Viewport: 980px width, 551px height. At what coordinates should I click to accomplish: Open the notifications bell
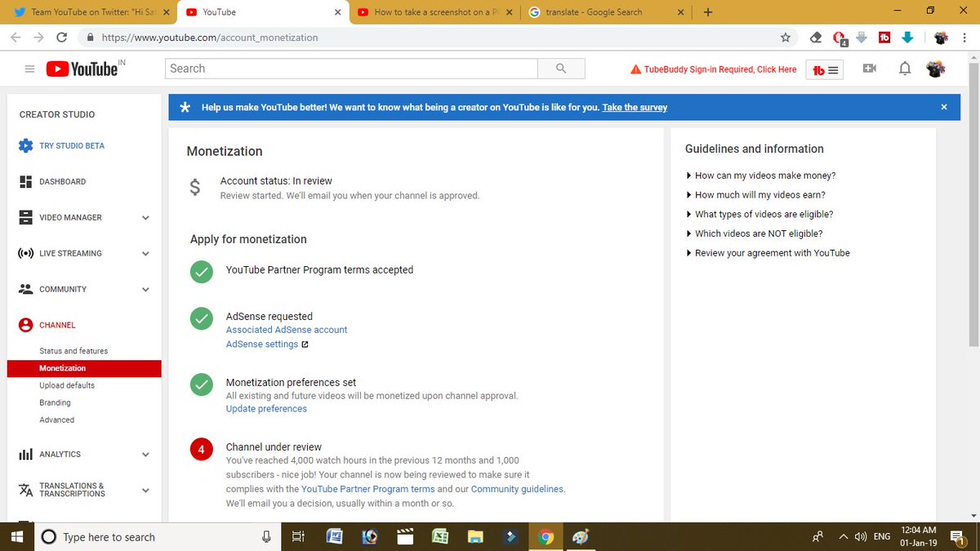coord(905,69)
